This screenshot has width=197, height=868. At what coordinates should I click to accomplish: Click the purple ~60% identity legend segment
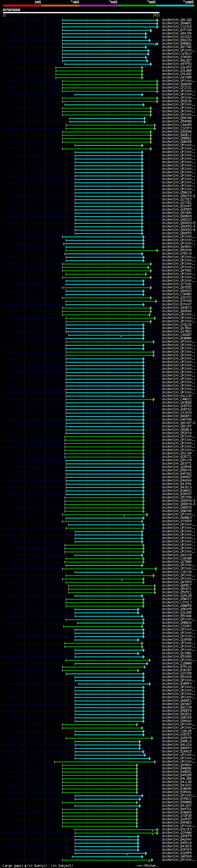(x=98, y=6)
